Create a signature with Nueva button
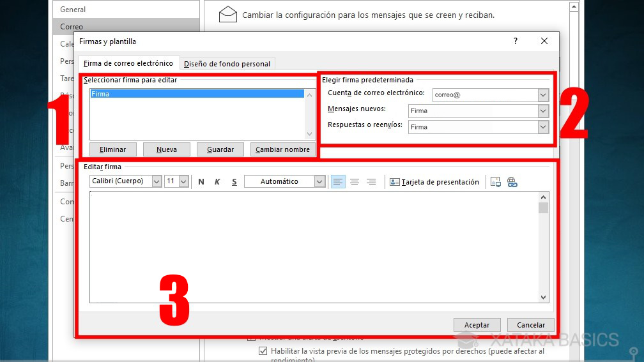The image size is (644, 362). (x=166, y=149)
